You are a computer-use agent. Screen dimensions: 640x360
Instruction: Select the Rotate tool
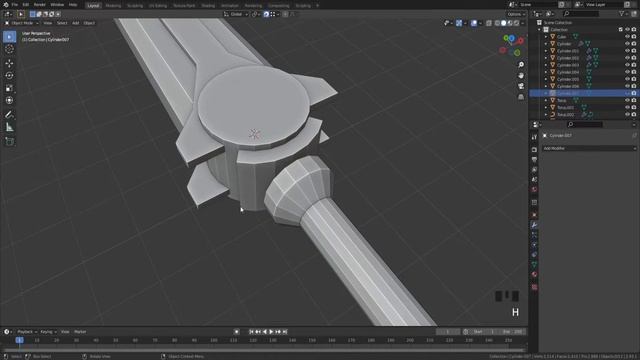(9, 76)
